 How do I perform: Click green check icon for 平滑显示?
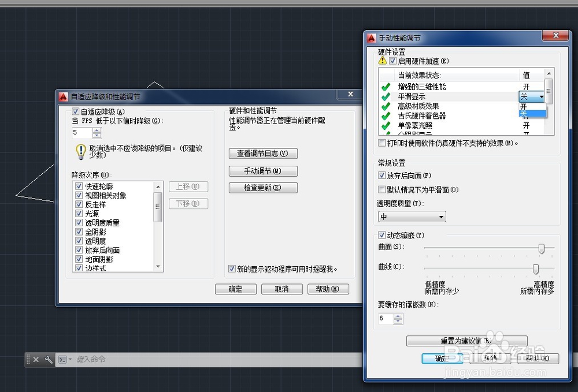coord(386,96)
